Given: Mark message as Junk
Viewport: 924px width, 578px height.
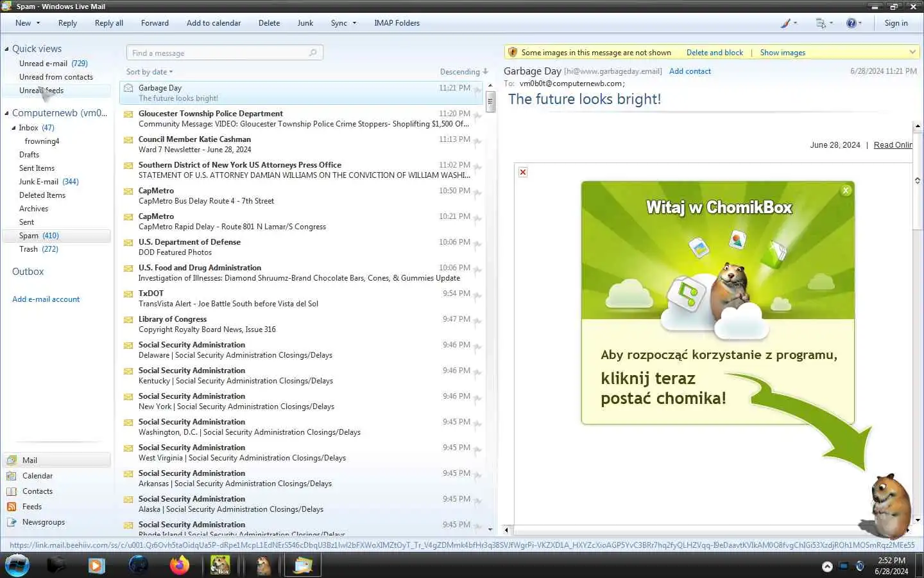Looking at the screenshot, I should click(305, 23).
